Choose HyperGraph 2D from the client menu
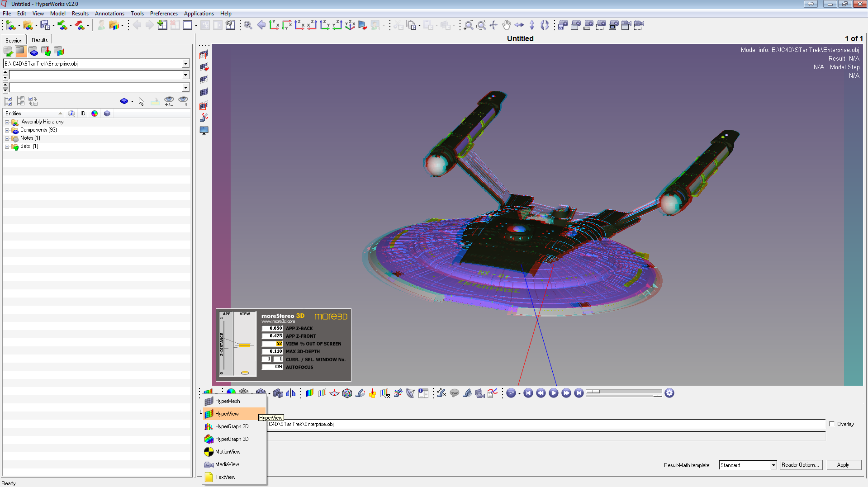 coord(234,426)
